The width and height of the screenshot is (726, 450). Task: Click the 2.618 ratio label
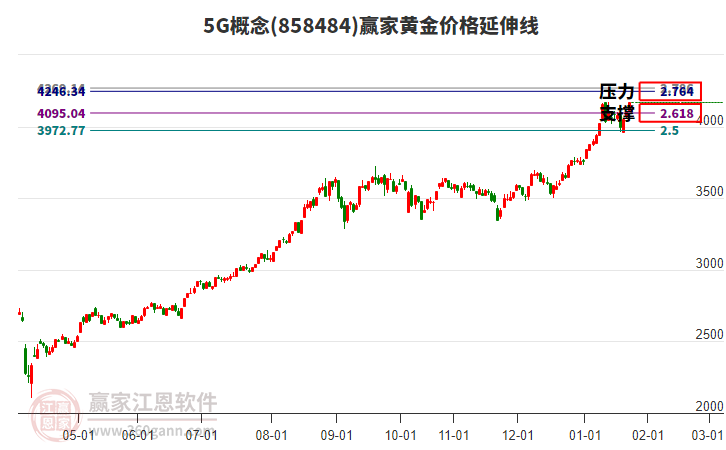(676, 113)
